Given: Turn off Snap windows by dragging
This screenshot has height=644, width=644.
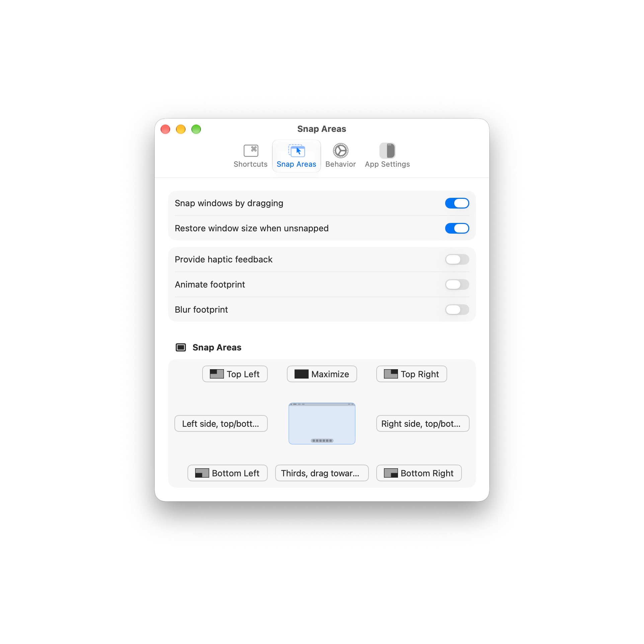Looking at the screenshot, I should (x=457, y=203).
